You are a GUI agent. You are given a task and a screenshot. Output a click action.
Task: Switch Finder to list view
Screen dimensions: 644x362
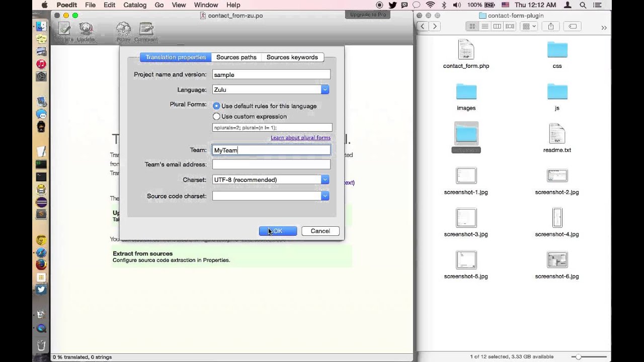(x=485, y=26)
